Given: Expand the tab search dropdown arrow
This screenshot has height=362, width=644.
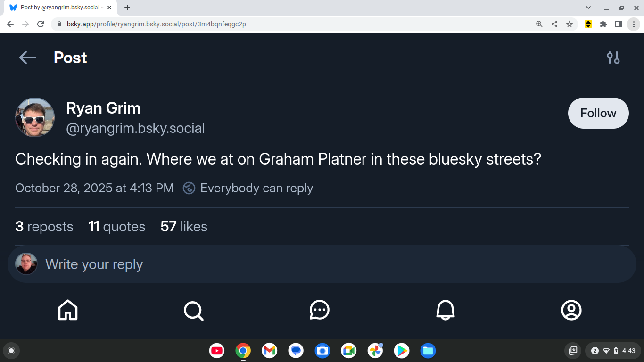Looking at the screenshot, I should click(x=588, y=8).
